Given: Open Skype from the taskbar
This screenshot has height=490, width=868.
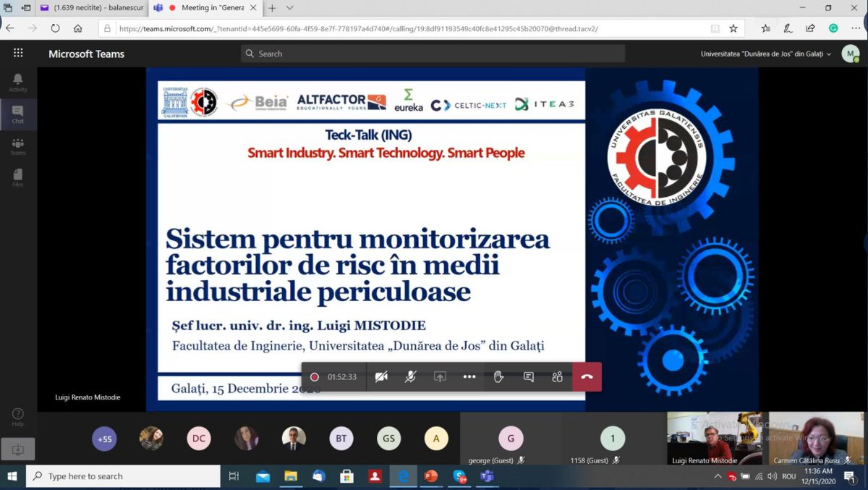Looking at the screenshot, I should [459, 476].
